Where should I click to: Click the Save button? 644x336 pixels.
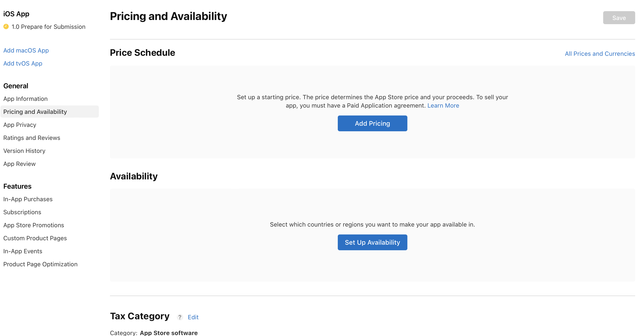[x=619, y=17]
